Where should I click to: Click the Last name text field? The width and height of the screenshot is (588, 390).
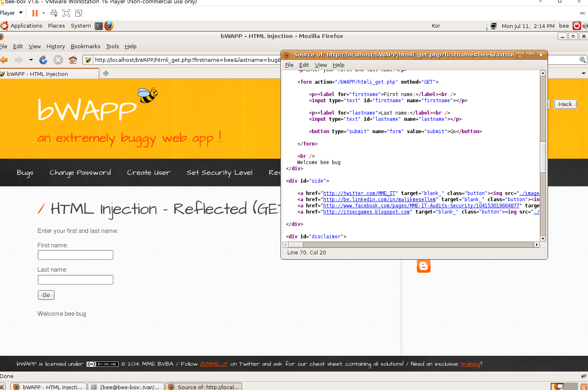click(75, 280)
